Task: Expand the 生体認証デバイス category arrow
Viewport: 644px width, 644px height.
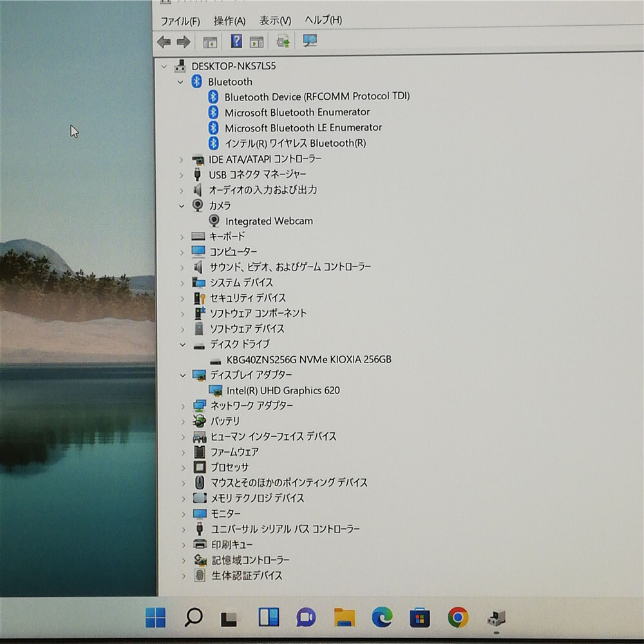Action: coord(184,576)
